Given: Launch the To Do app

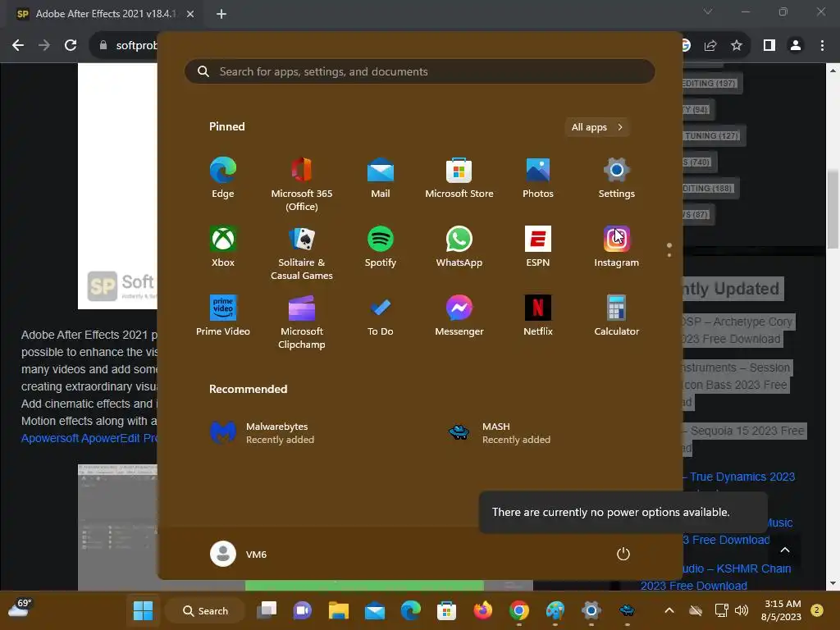Looking at the screenshot, I should pyautogui.click(x=381, y=316).
